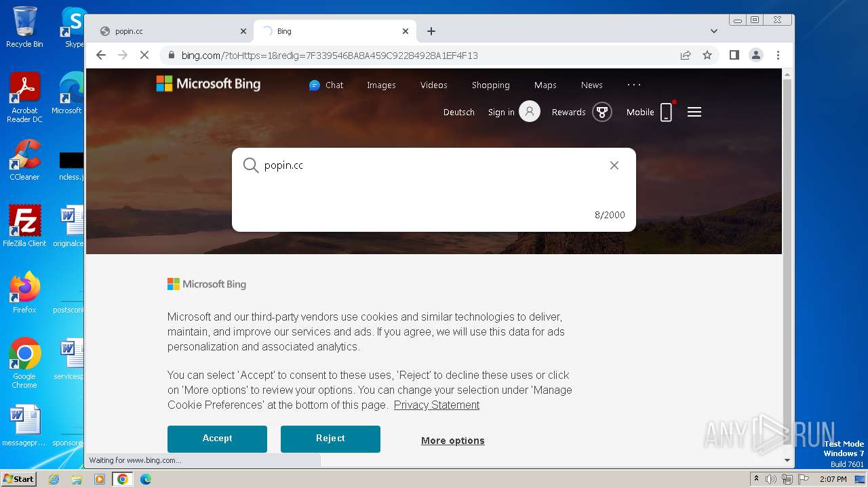
Task: Click the account avatar icon beside Sign in
Action: pos(530,112)
